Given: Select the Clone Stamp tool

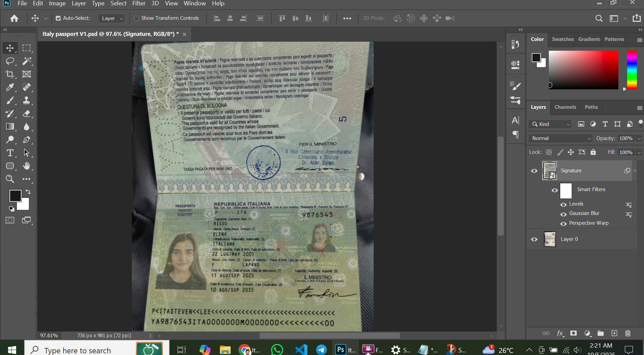Looking at the screenshot, I should 27,101.
